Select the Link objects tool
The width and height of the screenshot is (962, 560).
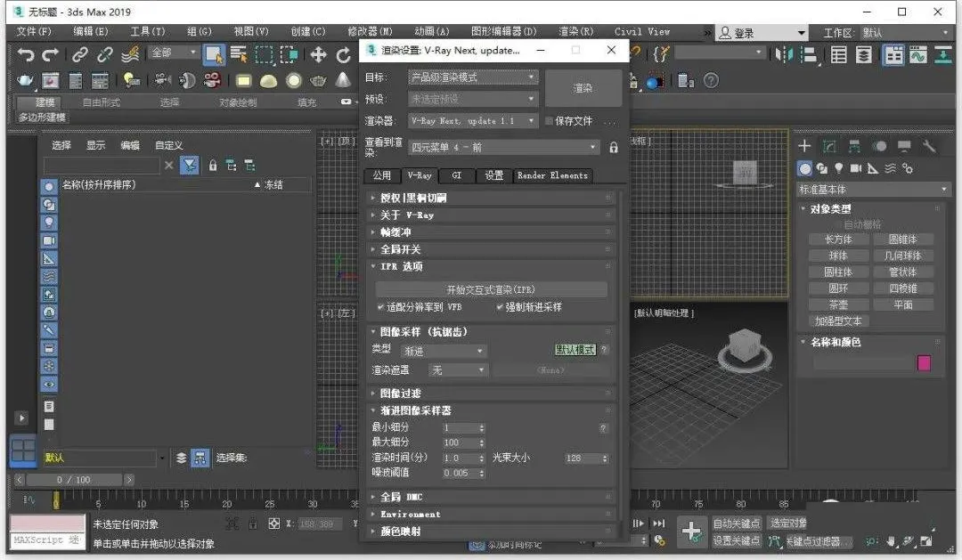tap(79, 54)
